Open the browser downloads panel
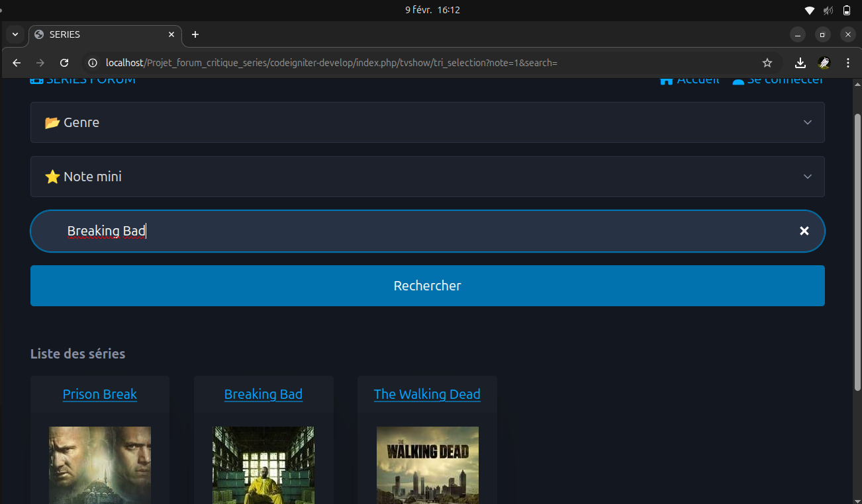 pyautogui.click(x=800, y=63)
